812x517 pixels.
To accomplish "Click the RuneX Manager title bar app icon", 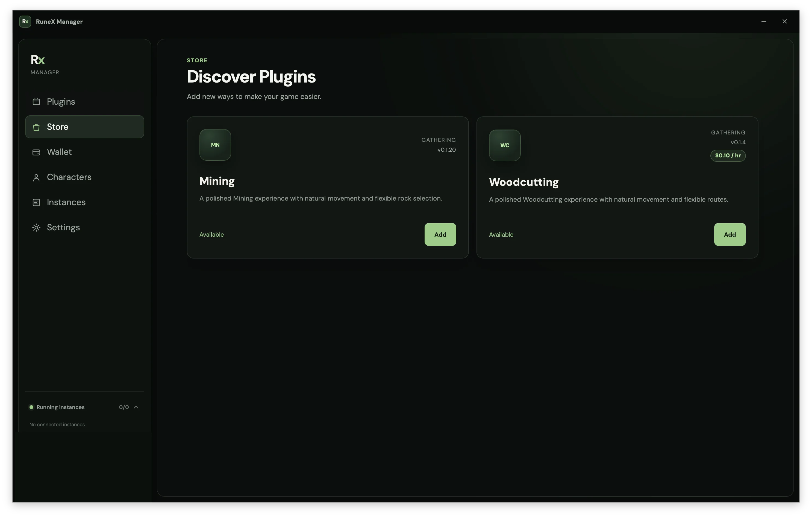I will [x=25, y=22].
